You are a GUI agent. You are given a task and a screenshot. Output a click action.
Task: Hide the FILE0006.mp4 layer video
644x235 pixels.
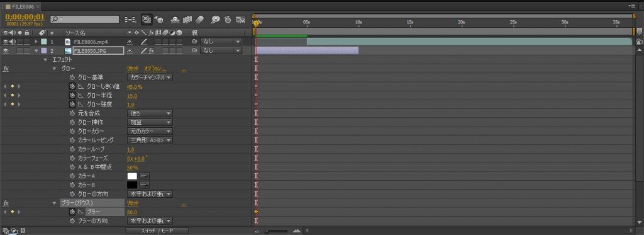click(x=6, y=42)
